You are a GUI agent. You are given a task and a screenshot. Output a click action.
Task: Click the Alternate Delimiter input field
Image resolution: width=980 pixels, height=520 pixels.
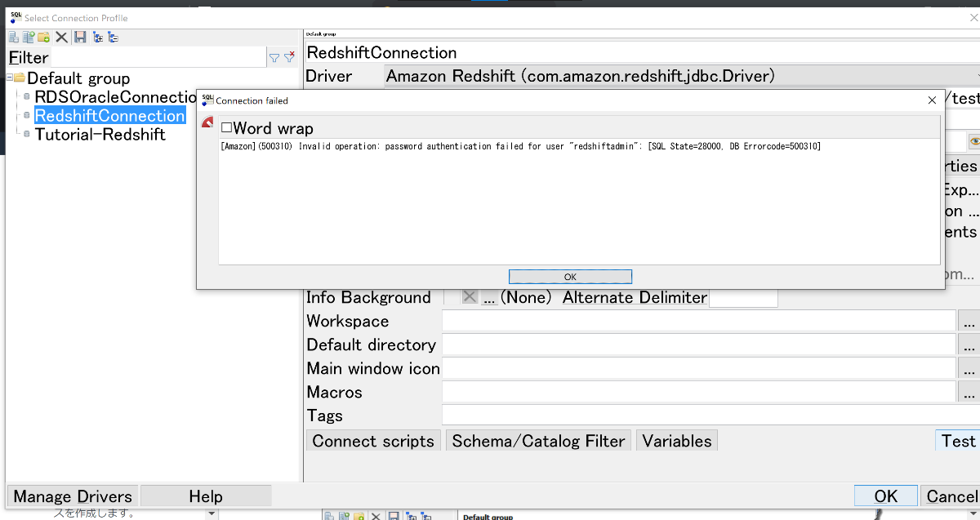(743, 298)
